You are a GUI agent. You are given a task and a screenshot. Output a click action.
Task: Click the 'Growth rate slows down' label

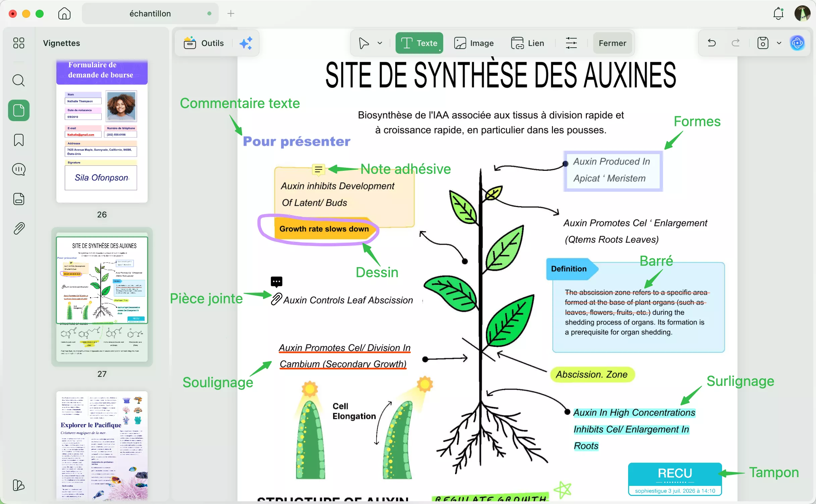click(x=324, y=229)
